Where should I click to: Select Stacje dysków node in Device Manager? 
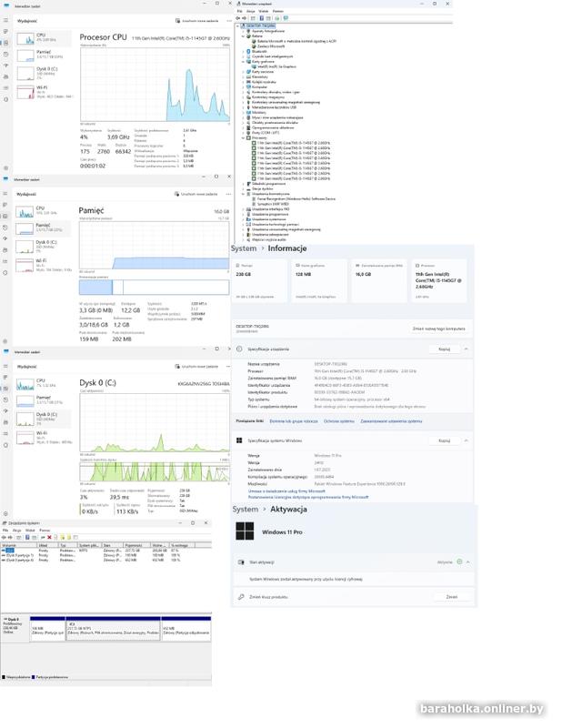point(259,189)
